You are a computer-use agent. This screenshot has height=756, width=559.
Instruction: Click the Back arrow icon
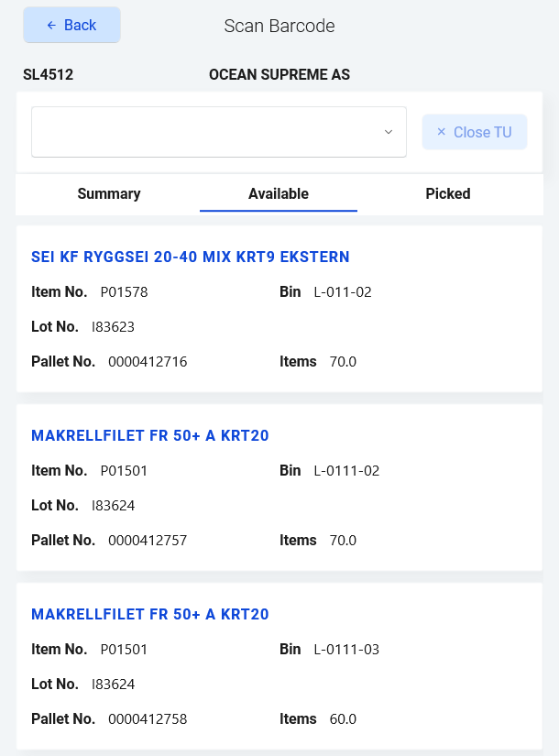click(51, 26)
